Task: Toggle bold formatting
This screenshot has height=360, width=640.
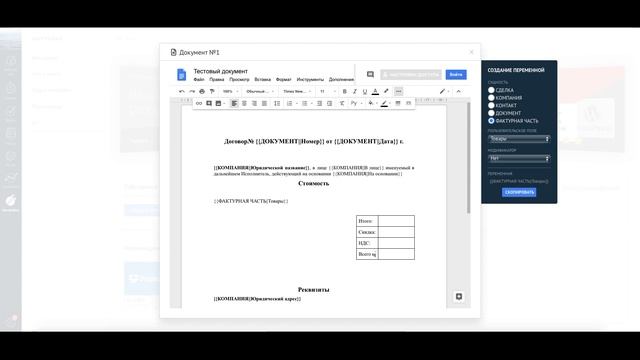Action: [344, 91]
